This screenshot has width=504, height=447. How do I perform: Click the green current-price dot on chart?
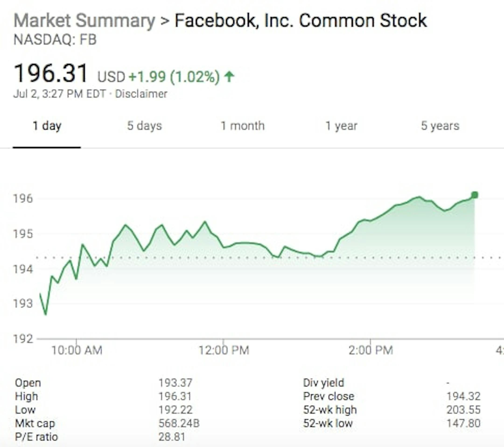(x=475, y=195)
